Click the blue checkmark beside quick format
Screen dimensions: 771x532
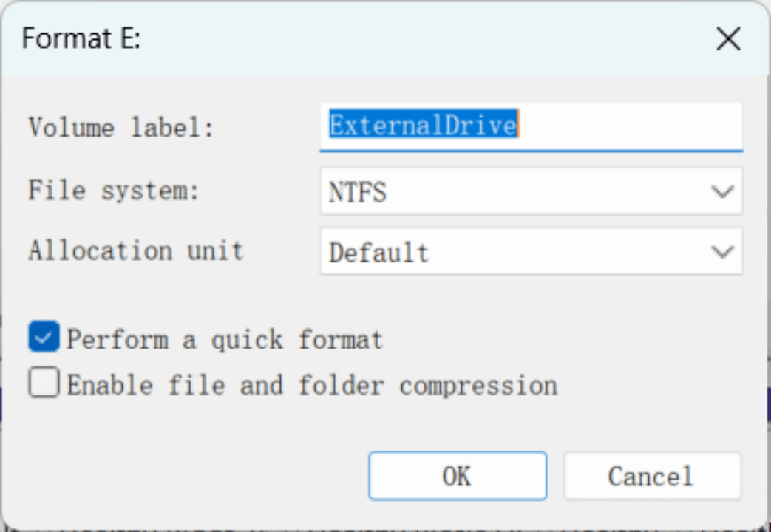(43, 337)
